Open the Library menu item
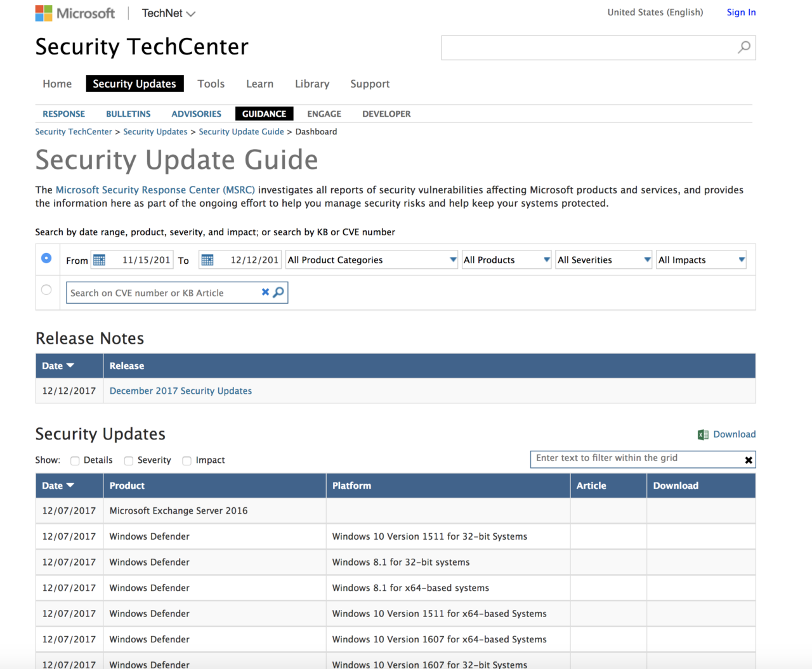The height and width of the screenshot is (669, 812). (x=312, y=84)
